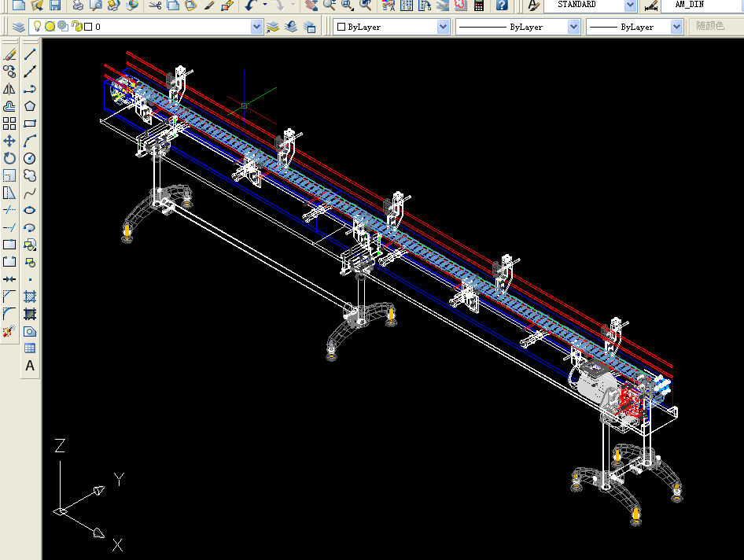Click the layer 0 color swatch

[x=88, y=27]
